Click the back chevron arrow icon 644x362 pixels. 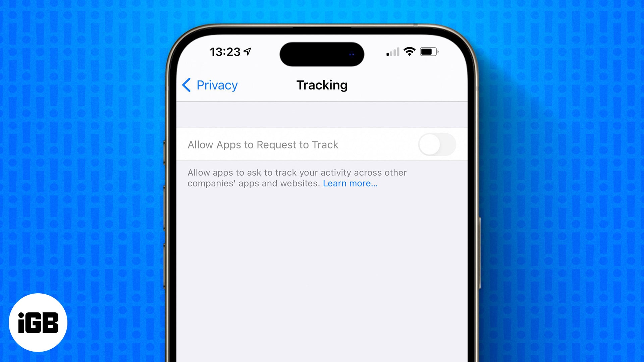coord(187,84)
